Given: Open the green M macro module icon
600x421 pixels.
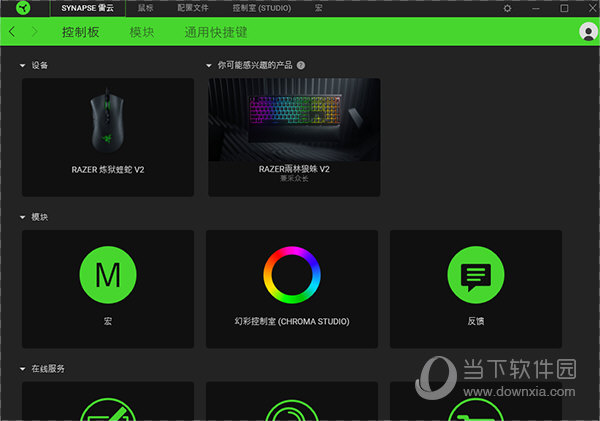Looking at the screenshot, I should click(108, 275).
